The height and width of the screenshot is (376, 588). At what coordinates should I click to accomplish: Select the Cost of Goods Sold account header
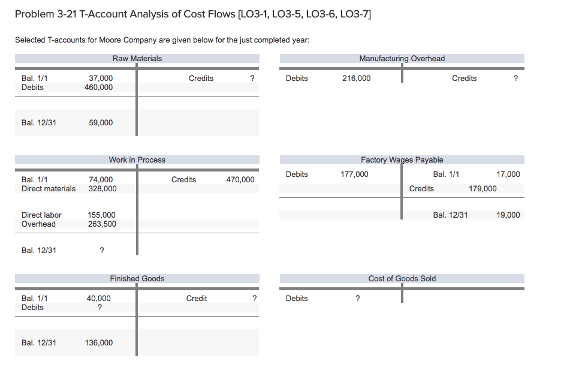pos(402,278)
